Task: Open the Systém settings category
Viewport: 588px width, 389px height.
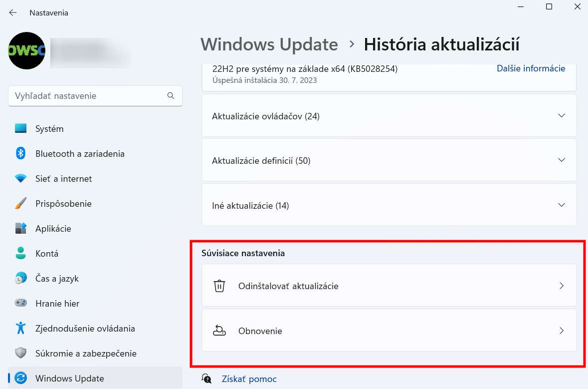Action: [95, 129]
